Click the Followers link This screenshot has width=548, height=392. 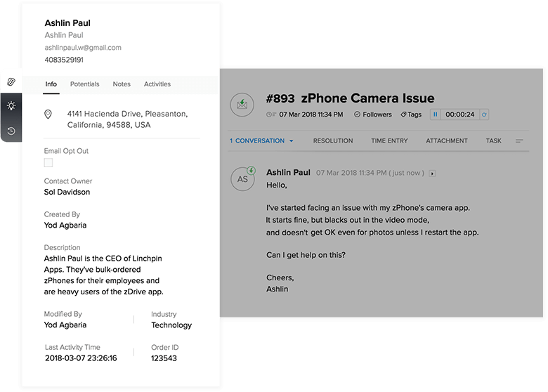(377, 115)
